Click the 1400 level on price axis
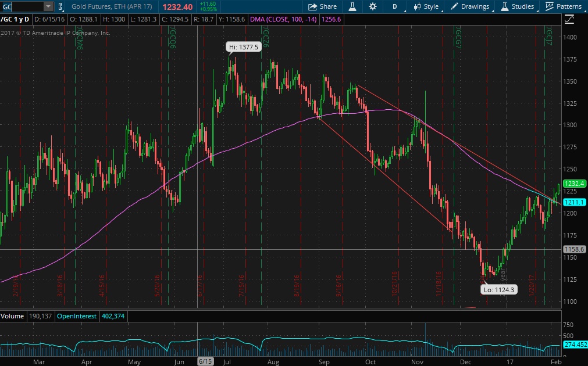Screen dimensions: 588x366 tap(570, 37)
